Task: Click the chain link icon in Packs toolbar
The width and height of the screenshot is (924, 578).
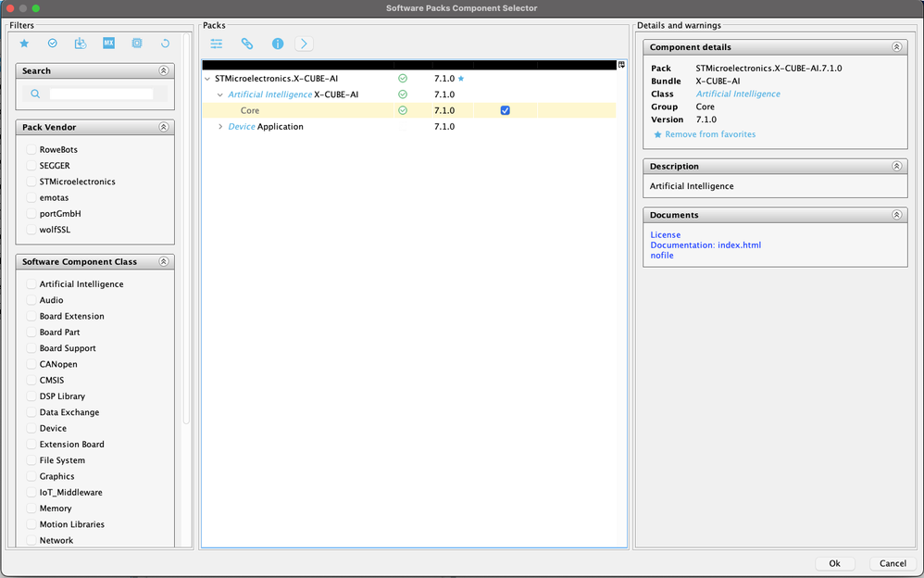Action: (247, 44)
